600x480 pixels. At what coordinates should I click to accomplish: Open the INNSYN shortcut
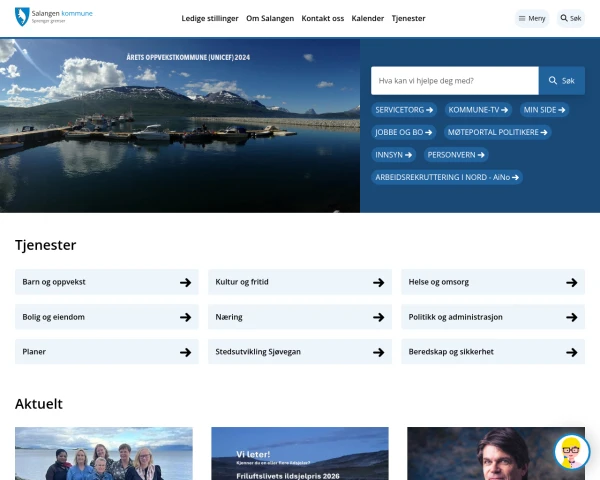click(393, 155)
